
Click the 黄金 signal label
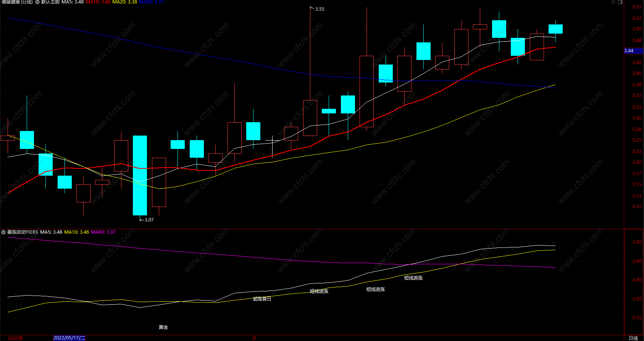tap(163, 327)
